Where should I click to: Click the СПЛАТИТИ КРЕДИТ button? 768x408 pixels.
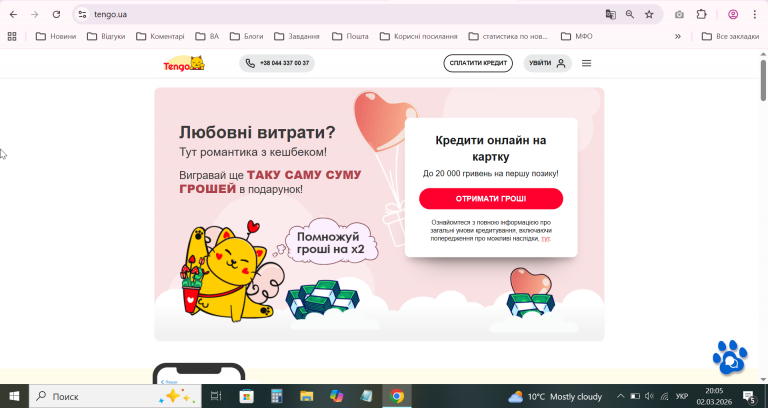[478, 63]
